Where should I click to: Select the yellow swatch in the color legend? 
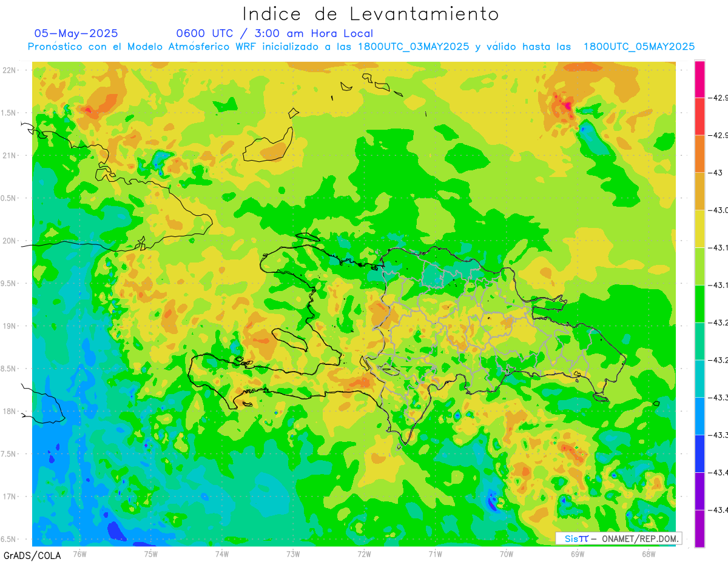699,229
